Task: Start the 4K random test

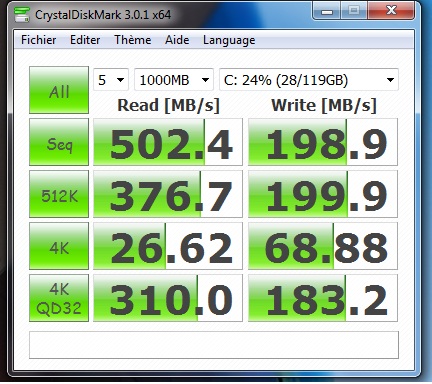Action: tap(59, 246)
